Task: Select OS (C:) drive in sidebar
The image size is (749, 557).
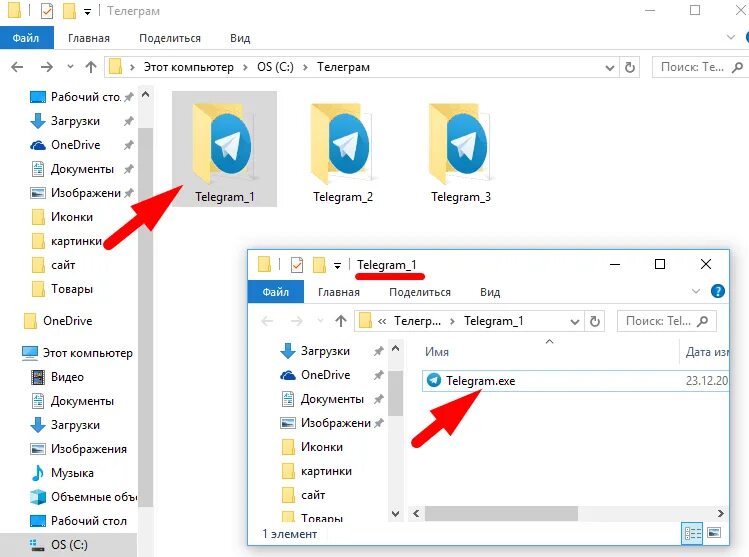Action: [x=59, y=544]
